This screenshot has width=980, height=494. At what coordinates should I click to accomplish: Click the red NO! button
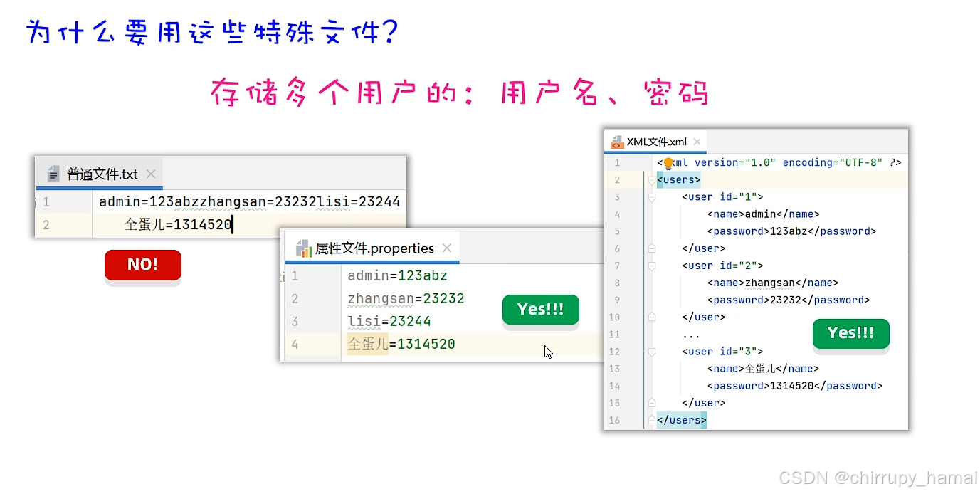(x=143, y=265)
